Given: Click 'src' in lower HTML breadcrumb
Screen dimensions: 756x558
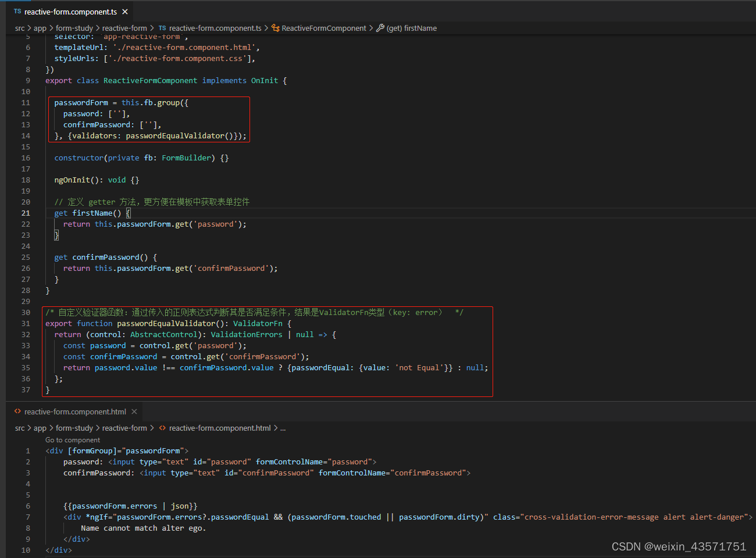Looking at the screenshot, I should (x=20, y=428).
